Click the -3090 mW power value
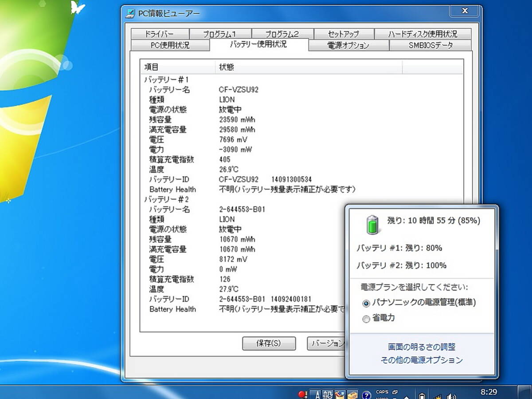The height and width of the screenshot is (399, 532). coord(235,150)
